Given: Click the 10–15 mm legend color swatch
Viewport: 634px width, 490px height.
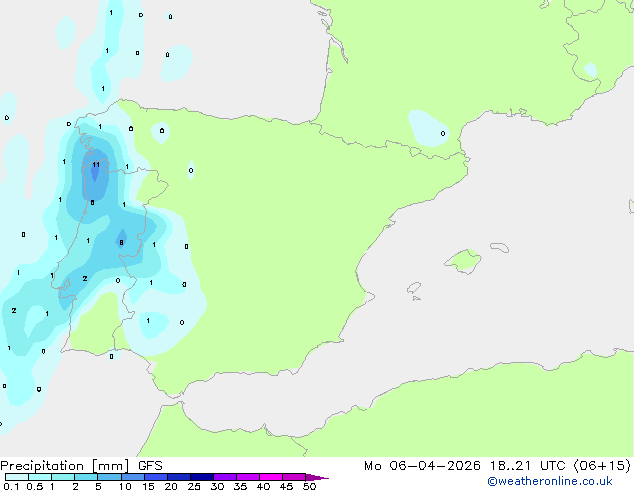Looking at the screenshot, I should (133, 477).
